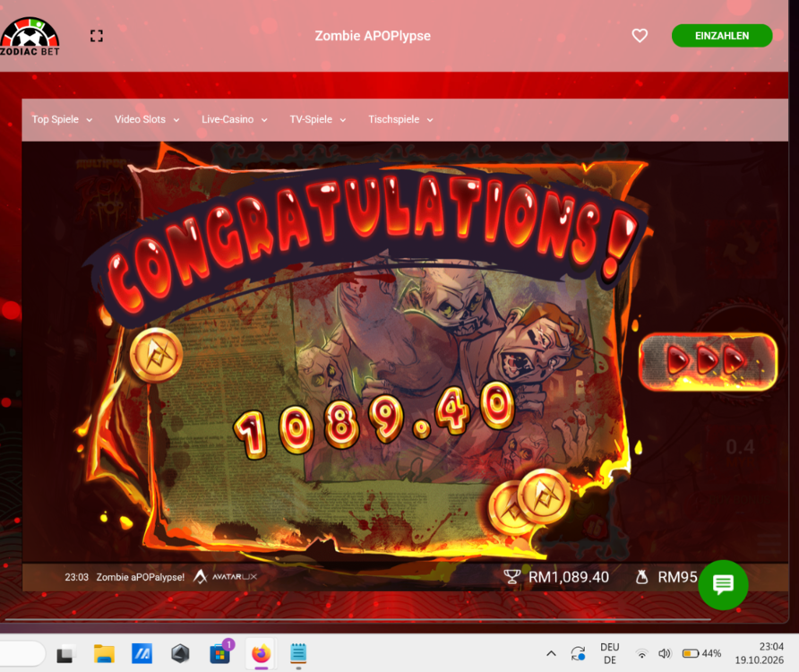This screenshot has height=672, width=799.
Task: Click the EINZAHLEN deposit button
Action: (x=722, y=36)
